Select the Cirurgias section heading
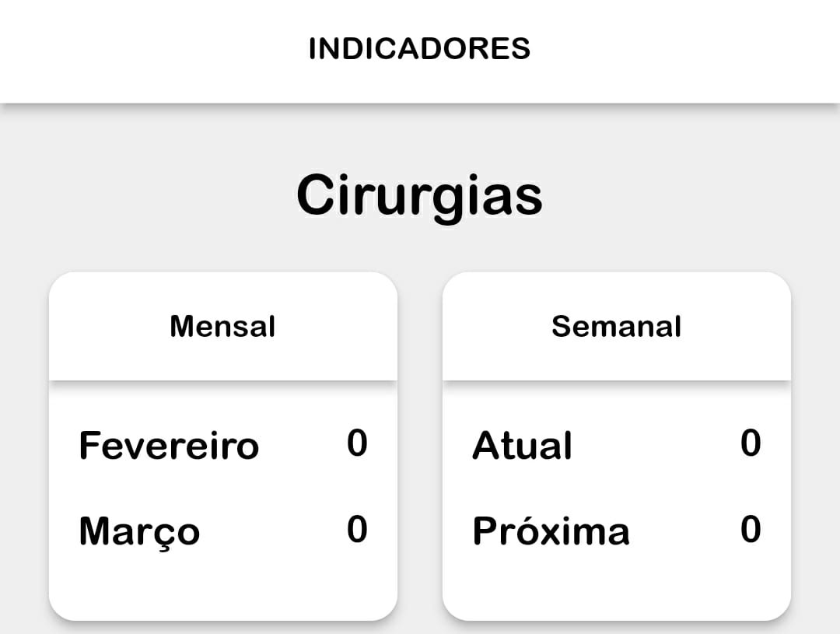 pos(419,195)
